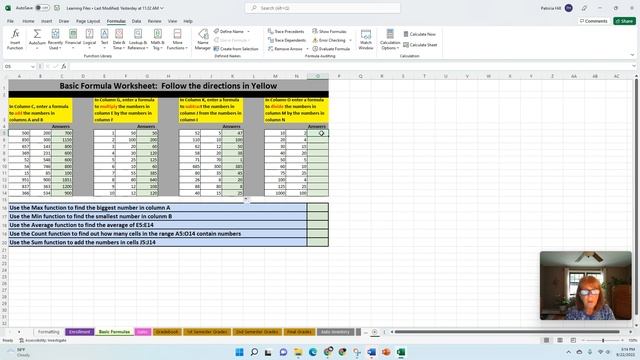Open Windows Start menu

240,352
